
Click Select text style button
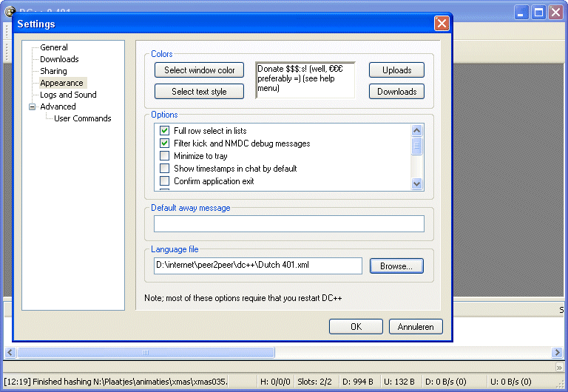point(199,91)
